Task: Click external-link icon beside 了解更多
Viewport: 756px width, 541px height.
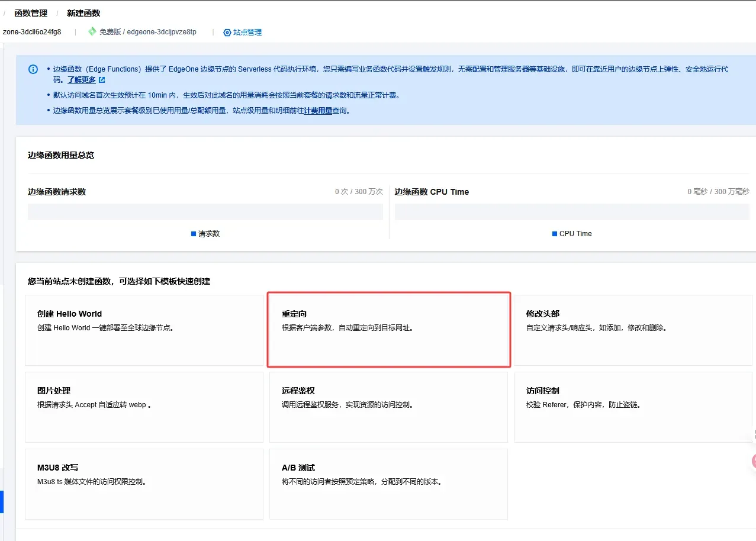Action: click(x=102, y=80)
